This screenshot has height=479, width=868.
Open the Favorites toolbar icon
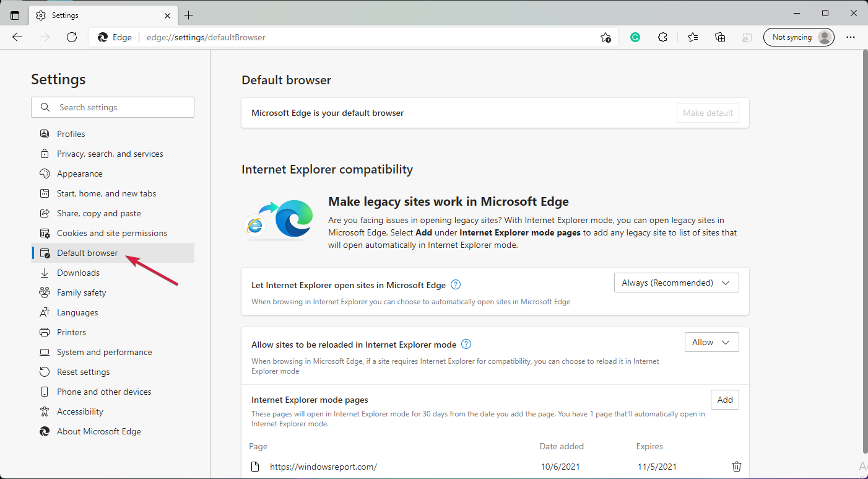point(693,37)
